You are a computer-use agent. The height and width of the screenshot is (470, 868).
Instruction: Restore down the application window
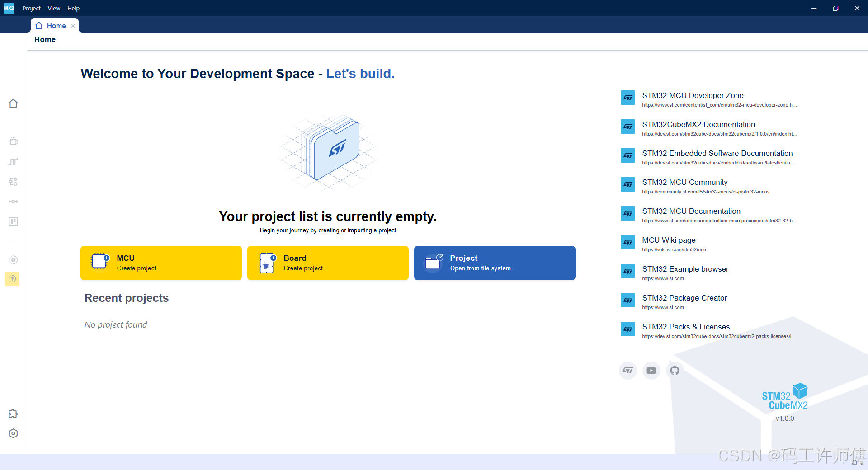tap(835, 8)
